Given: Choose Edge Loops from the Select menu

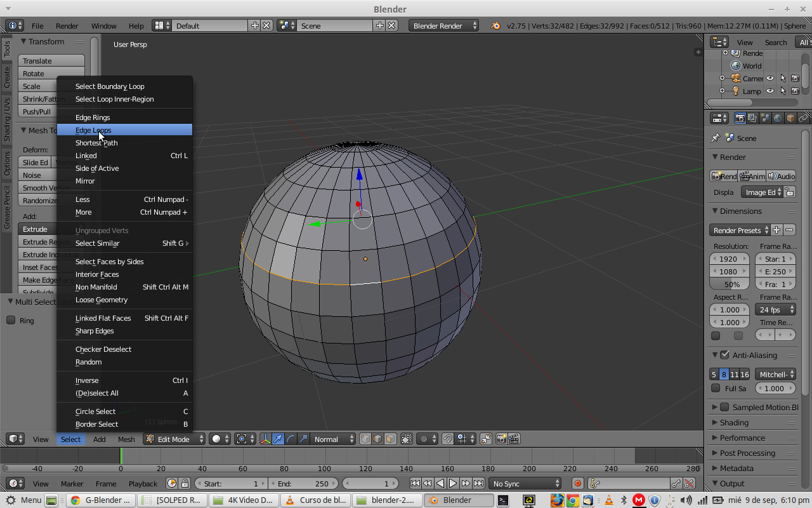Looking at the screenshot, I should pyautogui.click(x=93, y=130).
